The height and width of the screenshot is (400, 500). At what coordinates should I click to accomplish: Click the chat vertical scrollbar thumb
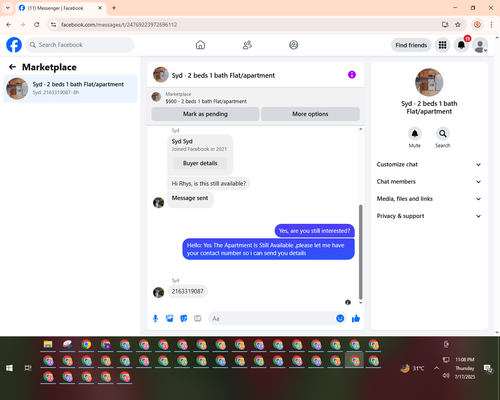point(360,252)
